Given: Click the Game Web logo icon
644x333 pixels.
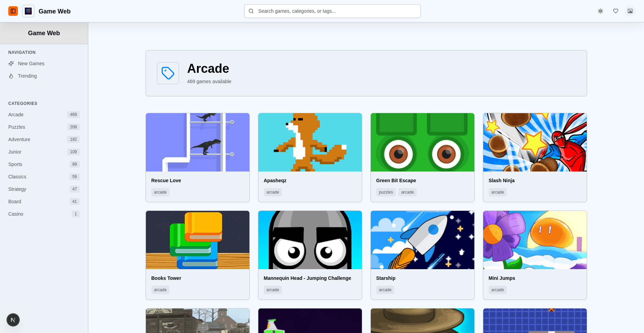Looking at the screenshot, I should pyautogui.click(x=28, y=11).
